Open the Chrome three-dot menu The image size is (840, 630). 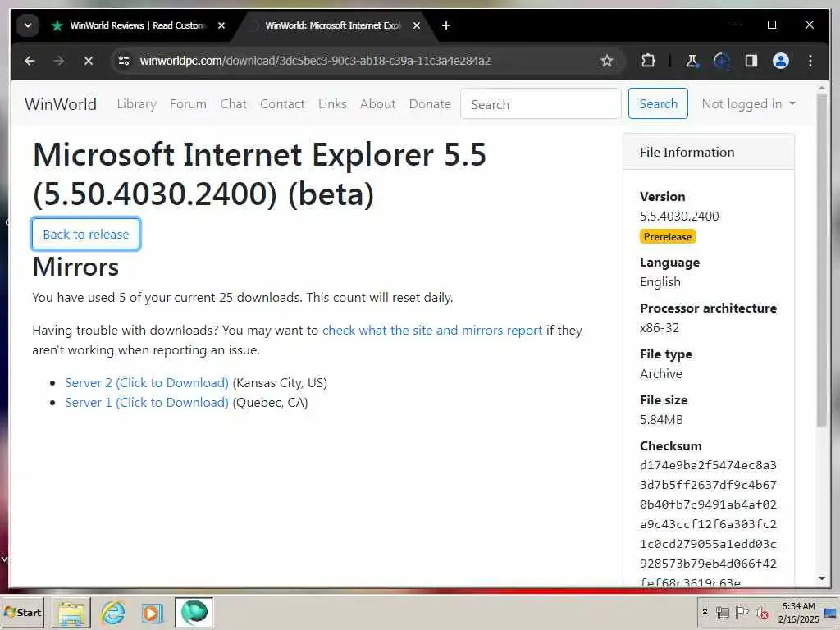pyautogui.click(x=810, y=61)
